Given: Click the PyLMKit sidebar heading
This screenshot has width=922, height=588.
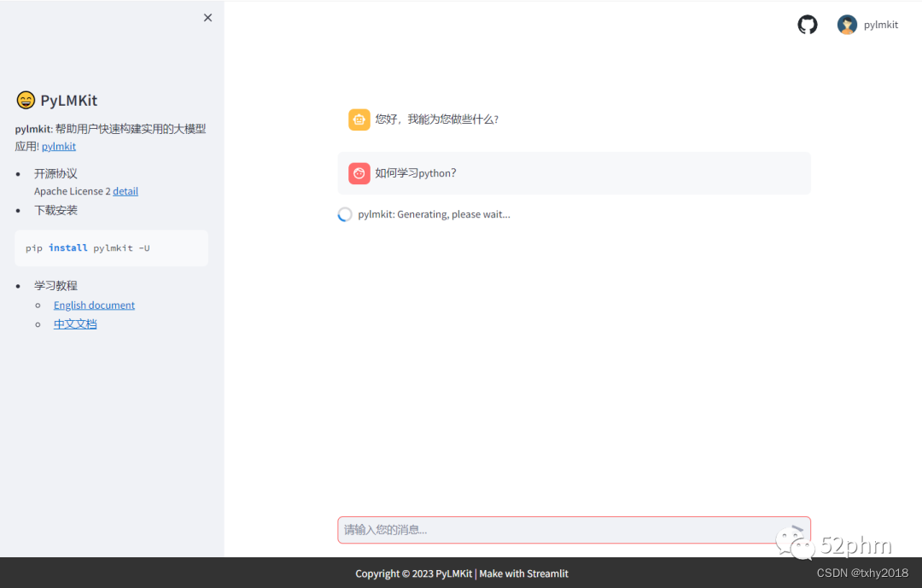Looking at the screenshot, I should click(69, 101).
